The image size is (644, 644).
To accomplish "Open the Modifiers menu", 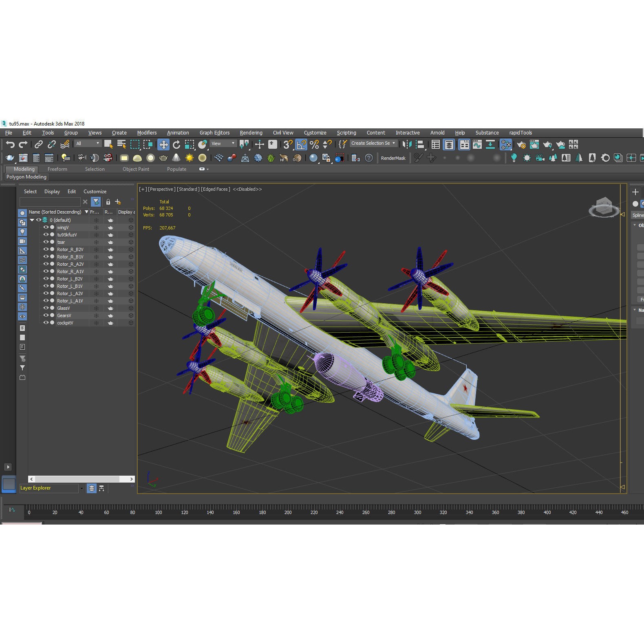I will [x=147, y=133].
